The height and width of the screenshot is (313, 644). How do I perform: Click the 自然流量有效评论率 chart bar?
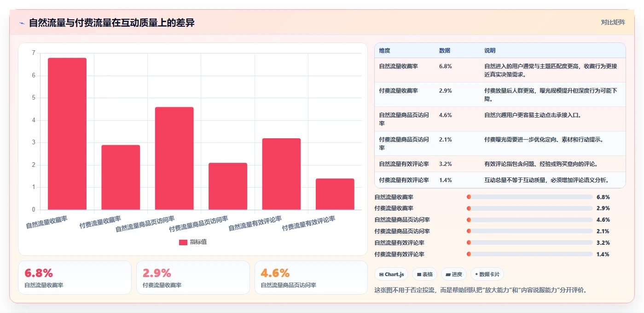coord(281,174)
